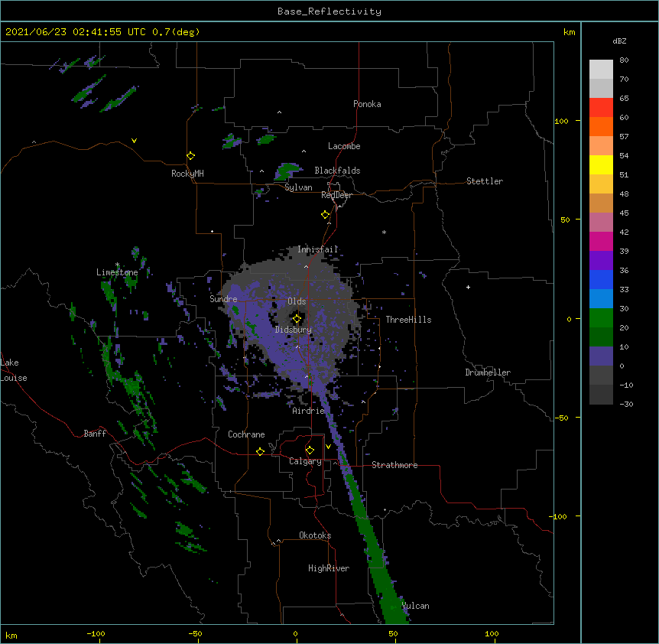Select the dBZ legend unit label
This screenshot has width=659, height=644.
(619, 41)
